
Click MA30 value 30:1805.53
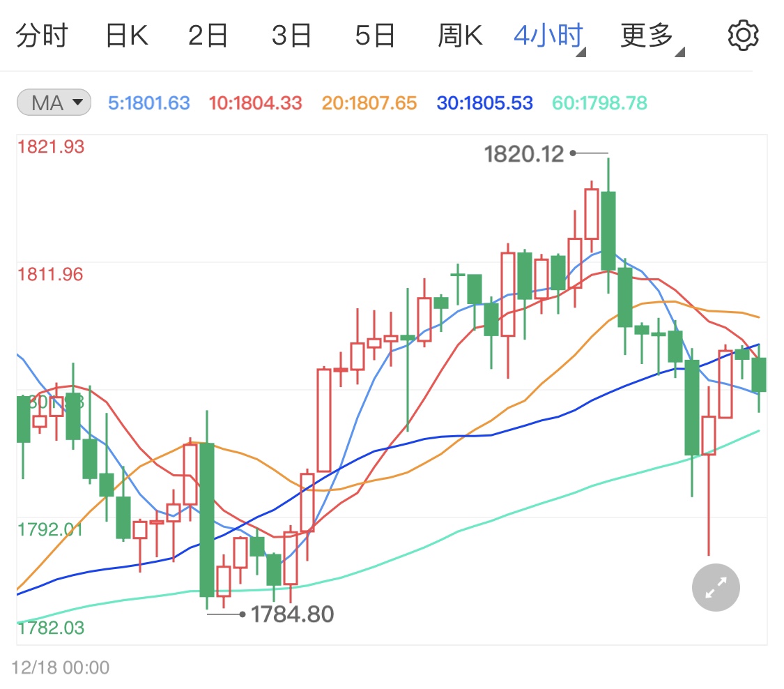pos(484,103)
